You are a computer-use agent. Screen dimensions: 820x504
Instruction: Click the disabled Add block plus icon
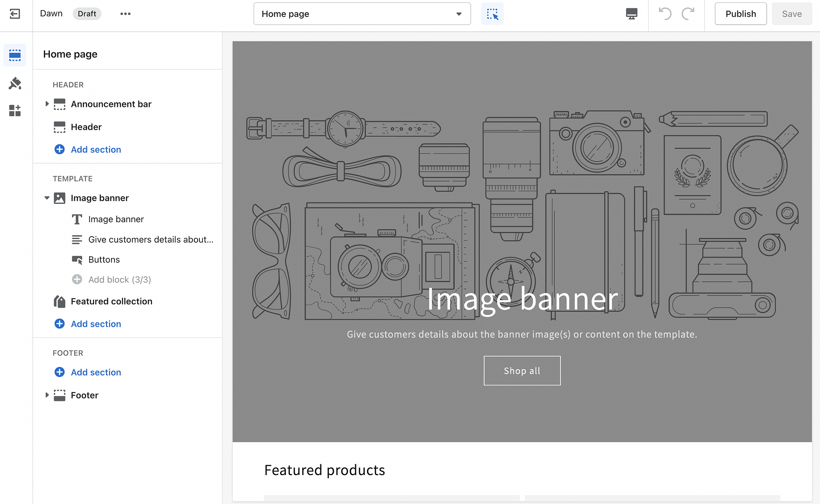pos(77,280)
